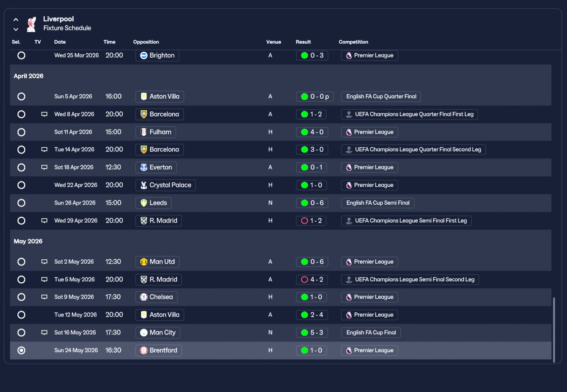The image size is (567, 392).
Task: Click TV icon on the Chelsea fixture
Action: click(44, 297)
